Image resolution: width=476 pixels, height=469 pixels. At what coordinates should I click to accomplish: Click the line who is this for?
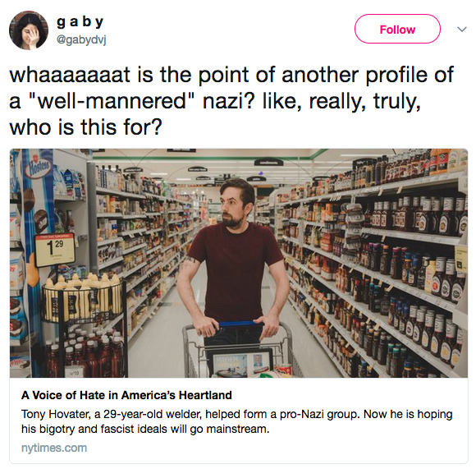click(x=86, y=127)
